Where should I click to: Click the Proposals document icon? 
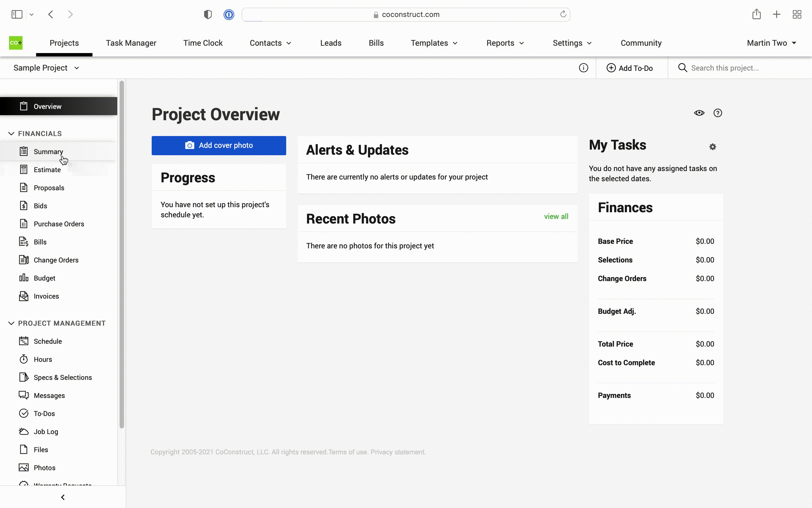tap(23, 187)
